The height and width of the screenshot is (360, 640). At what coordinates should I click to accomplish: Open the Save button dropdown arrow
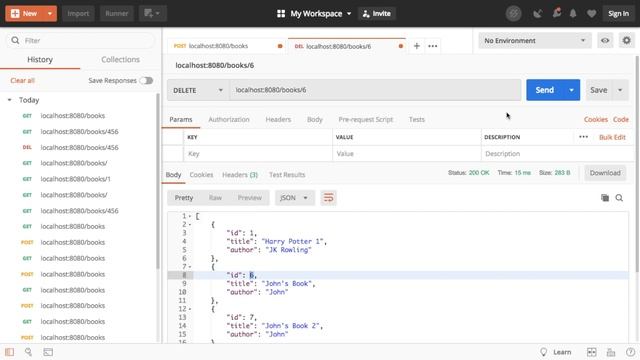620,90
